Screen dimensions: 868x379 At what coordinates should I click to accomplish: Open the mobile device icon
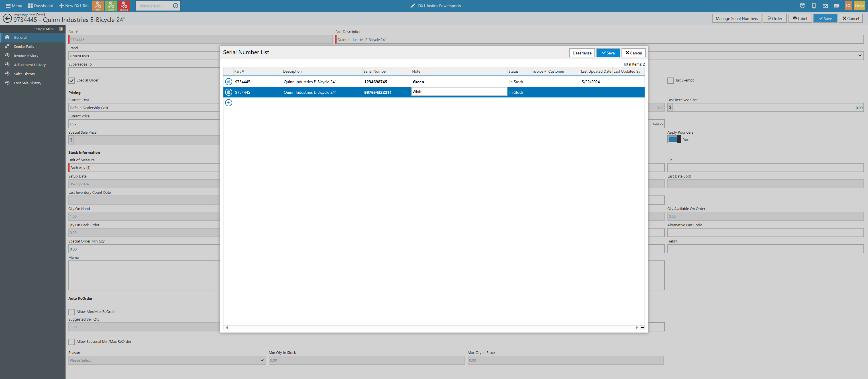click(814, 6)
